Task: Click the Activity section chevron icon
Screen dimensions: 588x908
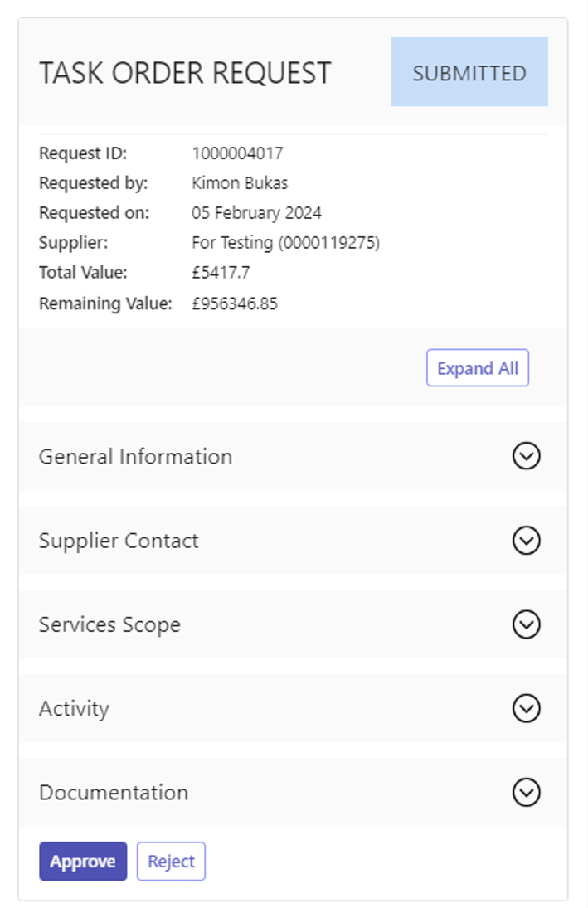Action: pyautogui.click(x=526, y=708)
